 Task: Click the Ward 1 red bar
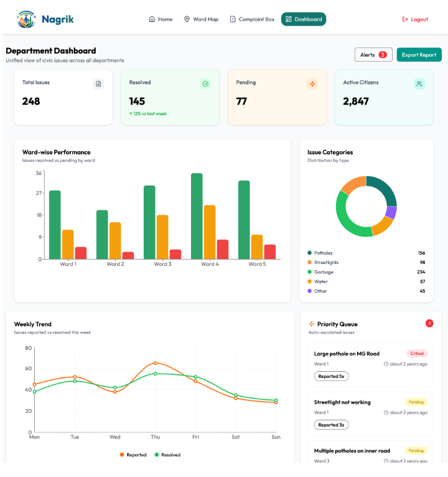pos(81,253)
